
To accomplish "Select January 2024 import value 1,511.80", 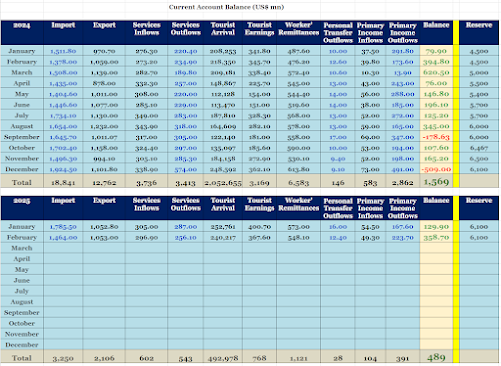I will coord(63,51).
